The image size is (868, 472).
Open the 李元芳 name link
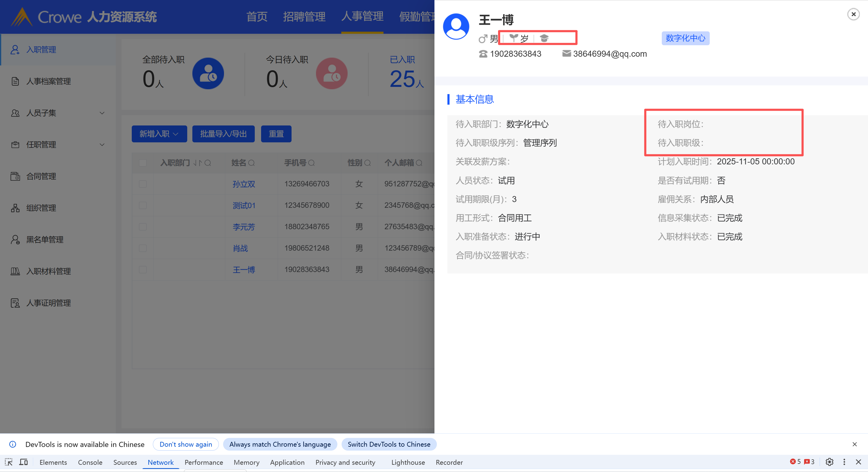(244, 227)
